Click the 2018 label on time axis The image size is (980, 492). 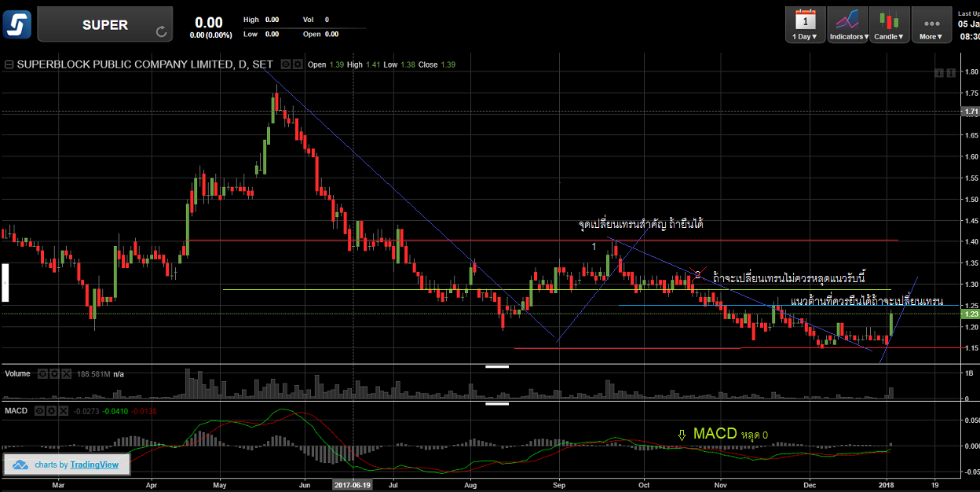(888, 485)
